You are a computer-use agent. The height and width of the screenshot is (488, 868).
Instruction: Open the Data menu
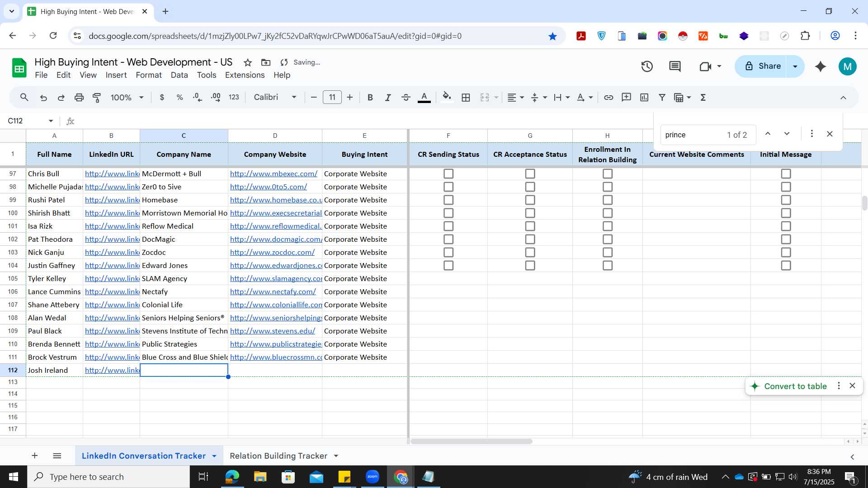tap(179, 75)
